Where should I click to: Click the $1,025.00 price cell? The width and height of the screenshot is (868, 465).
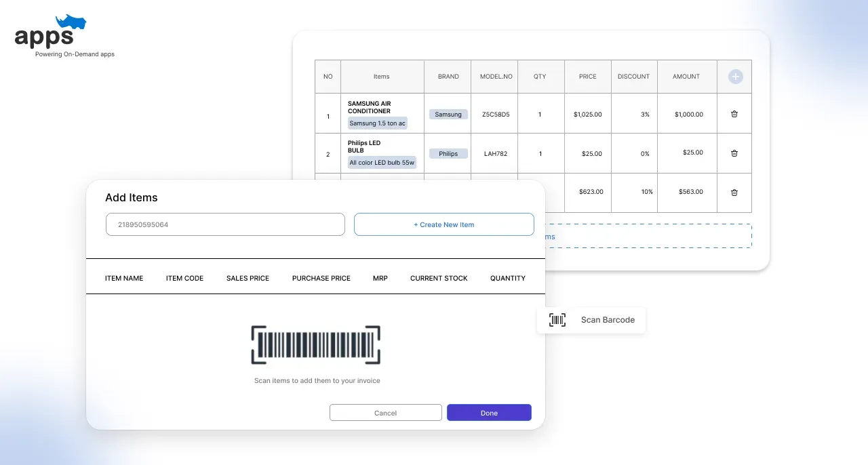[588, 115]
